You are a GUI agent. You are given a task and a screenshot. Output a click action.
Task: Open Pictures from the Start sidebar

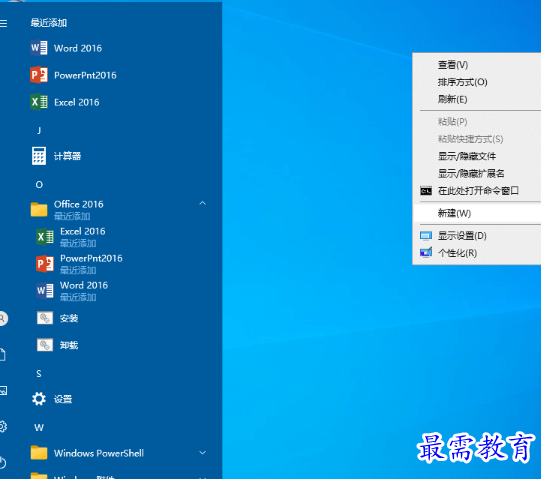click(3, 391)
